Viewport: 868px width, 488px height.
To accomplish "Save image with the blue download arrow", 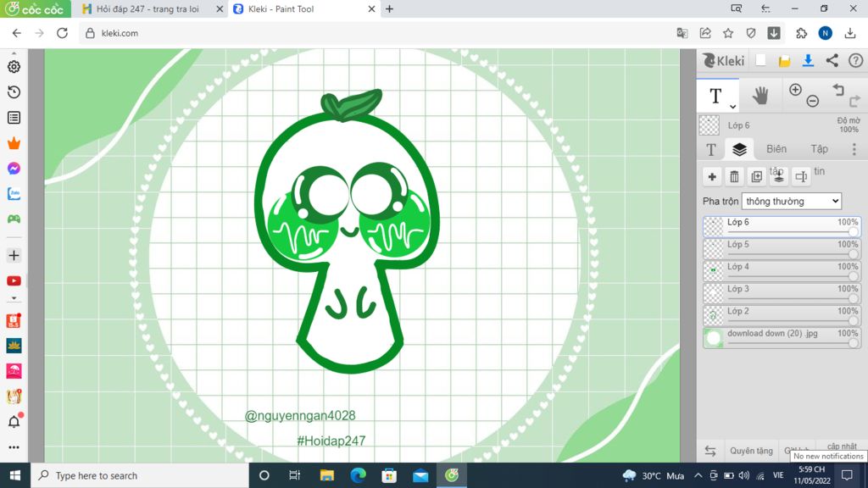I will [808, 60].
